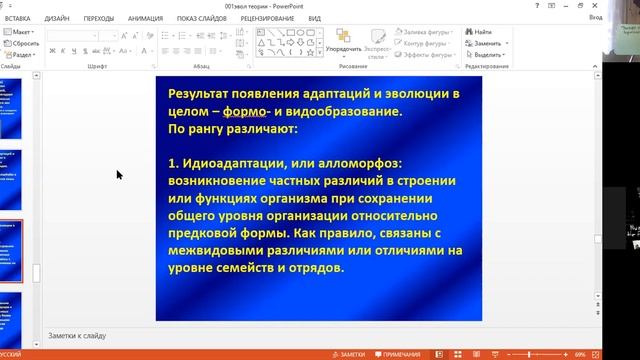The height and width of the screenshot is (360, 640).
Task: Open Абзац dialog launcher
Action: tap(249, 66)
